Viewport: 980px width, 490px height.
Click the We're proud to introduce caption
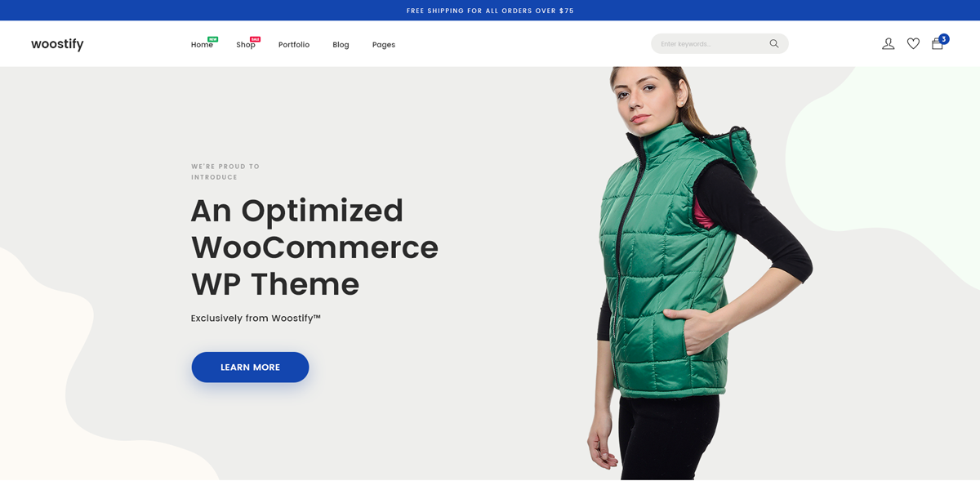click(225, 171)
